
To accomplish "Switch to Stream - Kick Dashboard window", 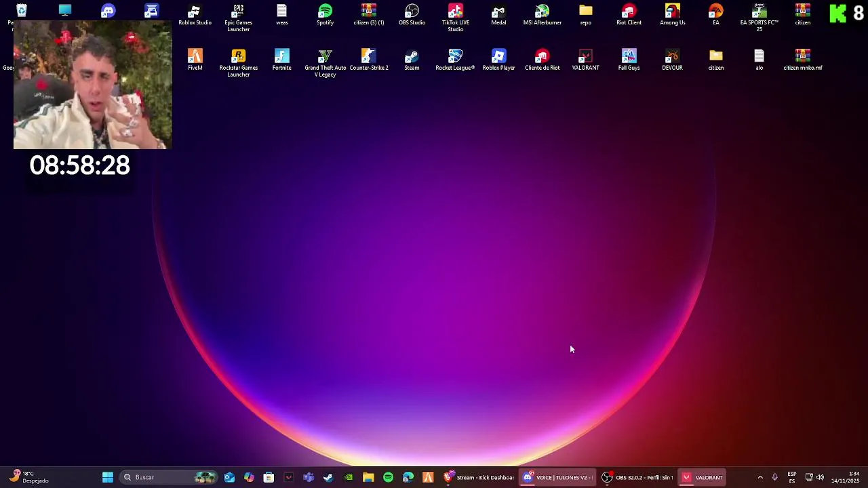I will pyautogui.click(x=479, y=477).
